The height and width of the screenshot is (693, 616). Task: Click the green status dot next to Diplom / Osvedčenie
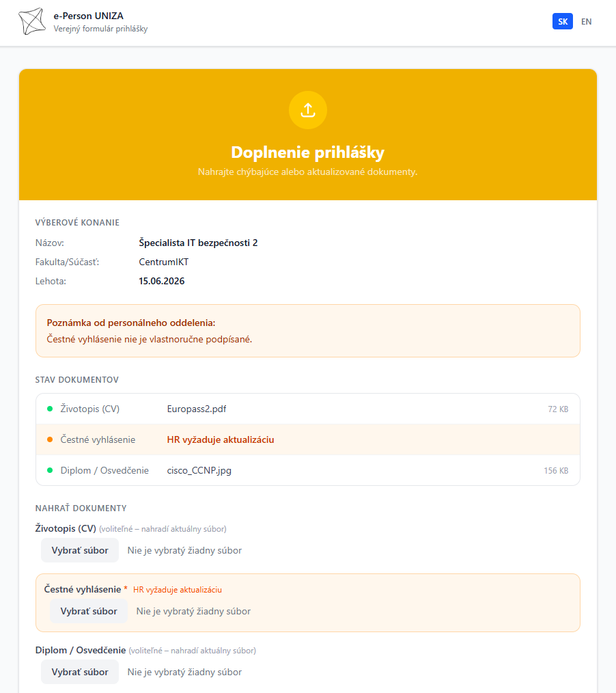(x=50, y=470)
